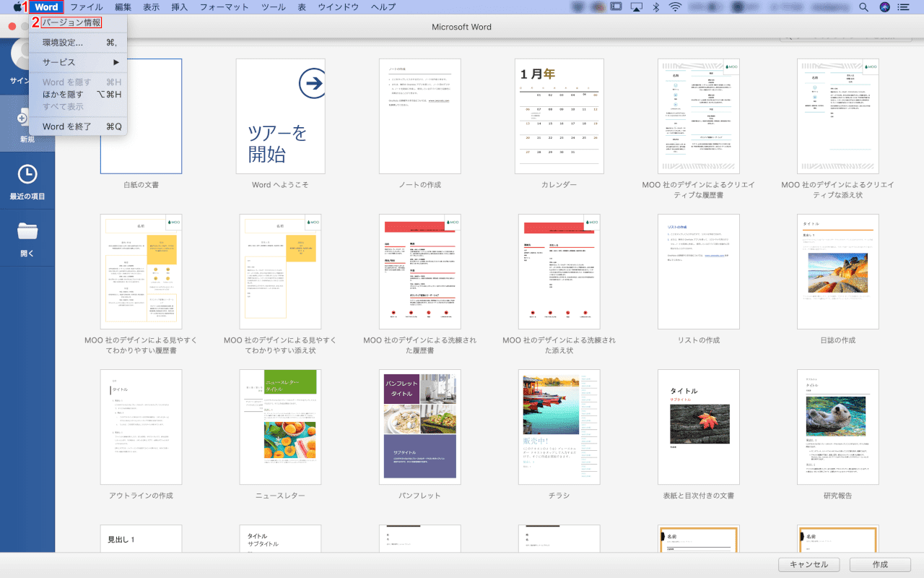Open the 表示 menu
The width and height of the screenshot is (924, 578).
[152, 7]
